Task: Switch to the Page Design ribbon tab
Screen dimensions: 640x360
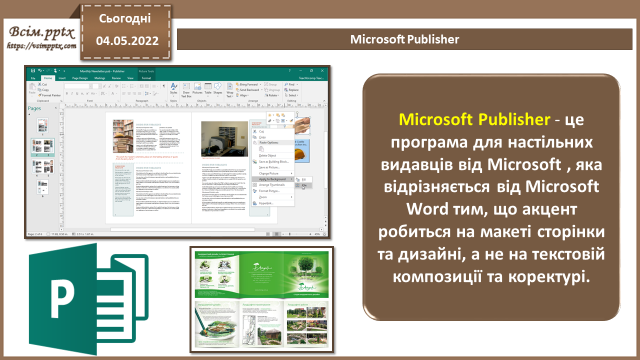Action: tap(80, 78)
